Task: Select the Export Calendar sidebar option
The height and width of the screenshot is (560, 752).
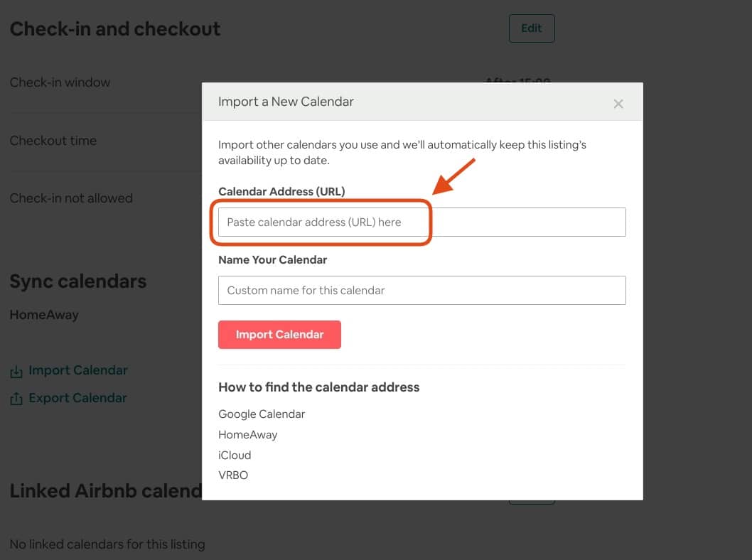Action: 77,398
